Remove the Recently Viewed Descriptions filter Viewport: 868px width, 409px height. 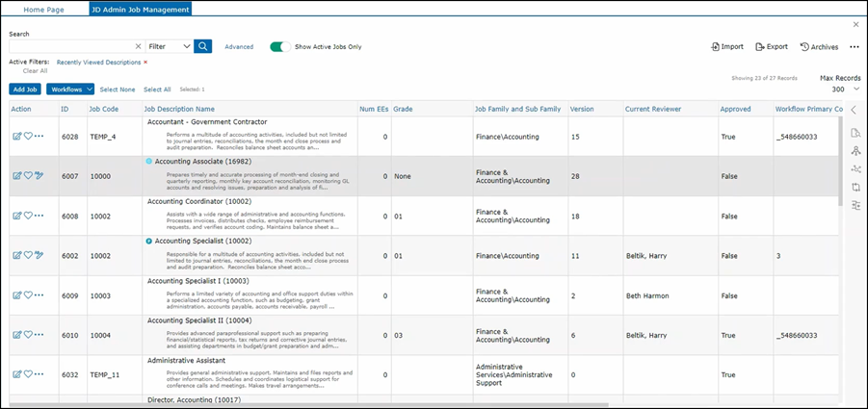(145, 62)
